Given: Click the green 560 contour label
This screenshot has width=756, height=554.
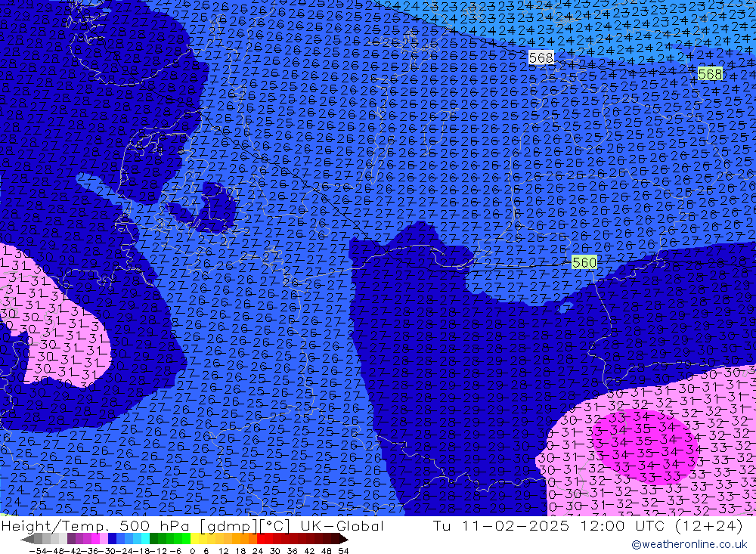Looking at the screenshot, I should tap(584, 262).
